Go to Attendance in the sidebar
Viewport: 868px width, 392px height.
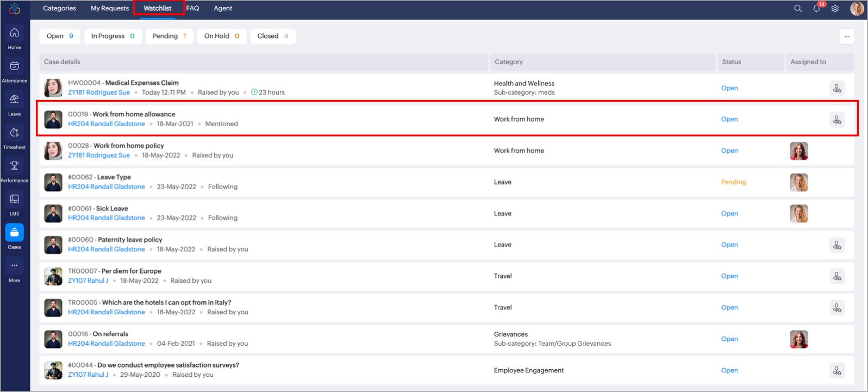pyautogui.click(x=15, y=67)
